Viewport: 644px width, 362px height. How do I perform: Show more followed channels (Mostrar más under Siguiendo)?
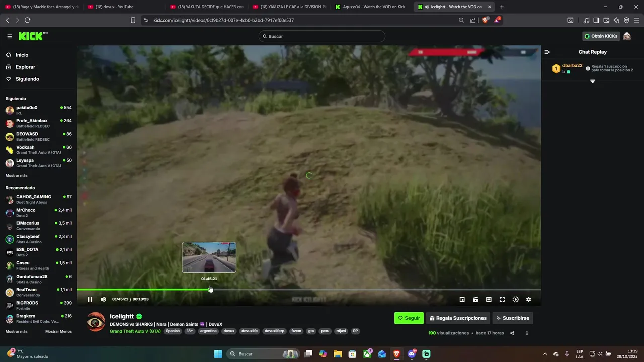tap(17, 175)
